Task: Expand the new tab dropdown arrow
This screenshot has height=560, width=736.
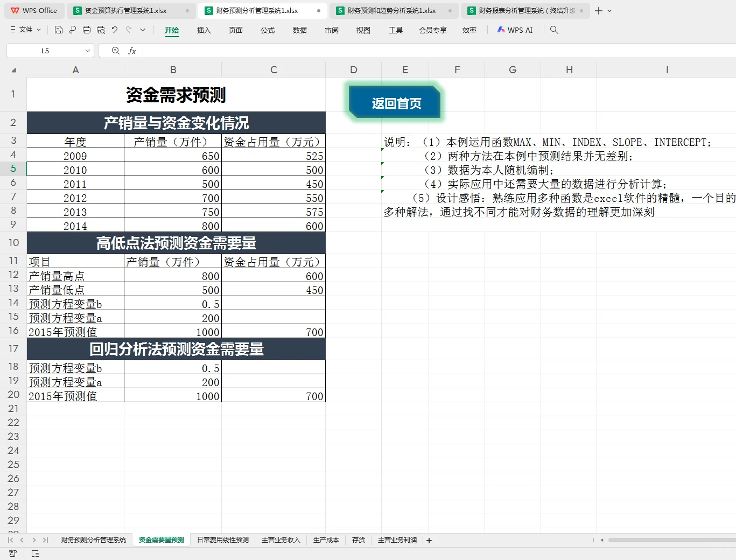Action: (609, 11)
